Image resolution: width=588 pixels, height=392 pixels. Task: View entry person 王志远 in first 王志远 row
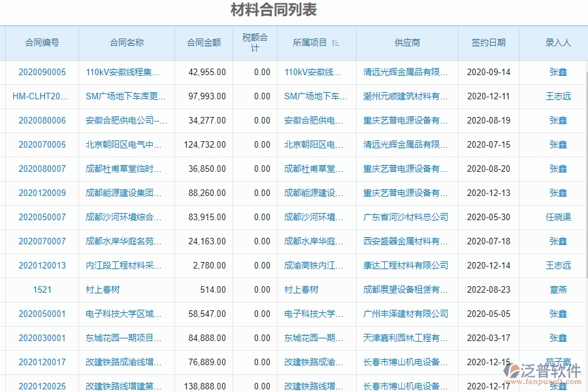click(x=559, y=96)
